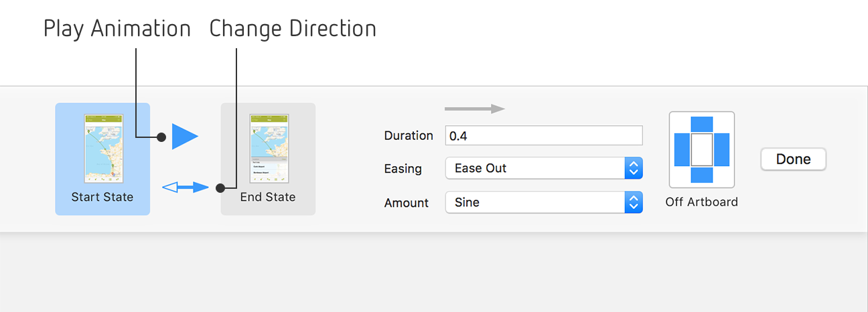Click into the Duration field showing 0.4
Viewport: 868px width, 312px height.
[544, 135]
